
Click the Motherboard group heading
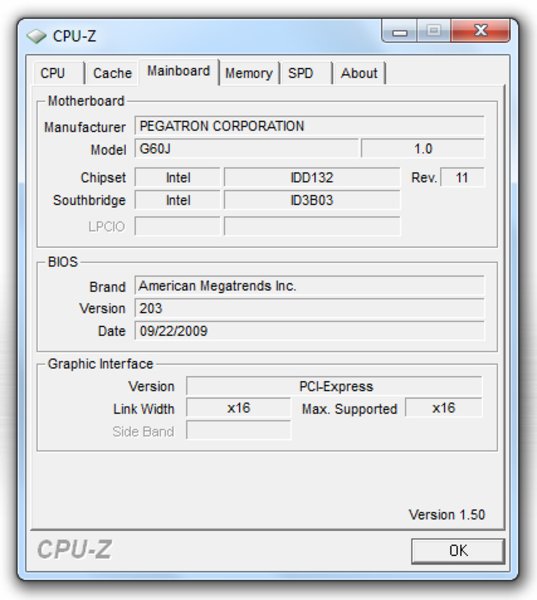tap(86, 101)
